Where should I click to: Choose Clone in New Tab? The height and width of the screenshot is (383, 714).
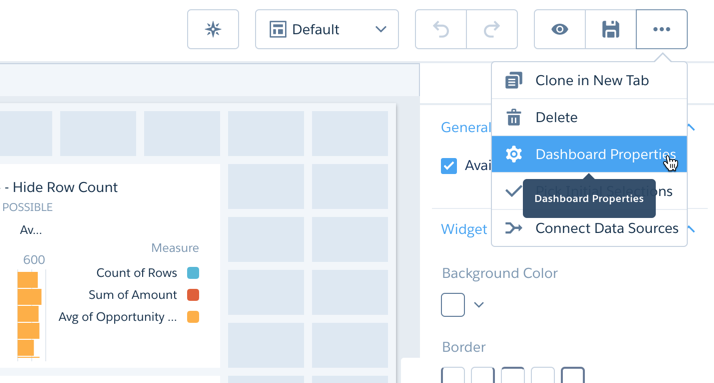589,81
